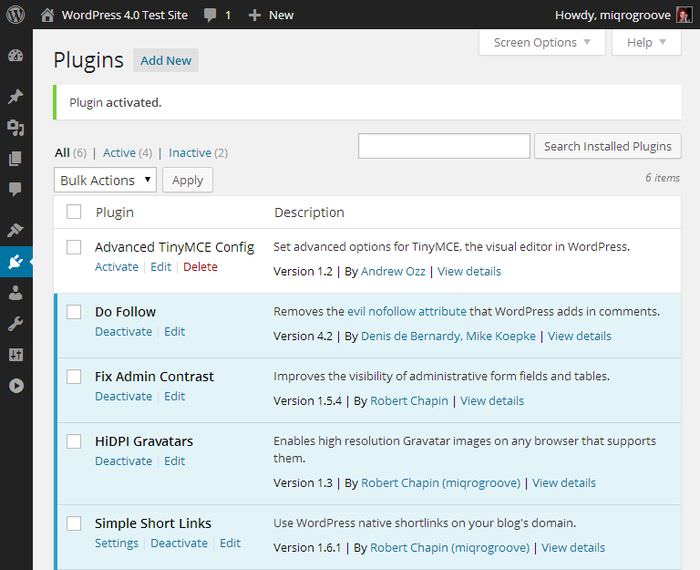The width and height of the screenshot is (700, 570).
Task: Open Appearance via the paintbrush sidebar icon
Action: pyautogui.click(x=16, y=230)
